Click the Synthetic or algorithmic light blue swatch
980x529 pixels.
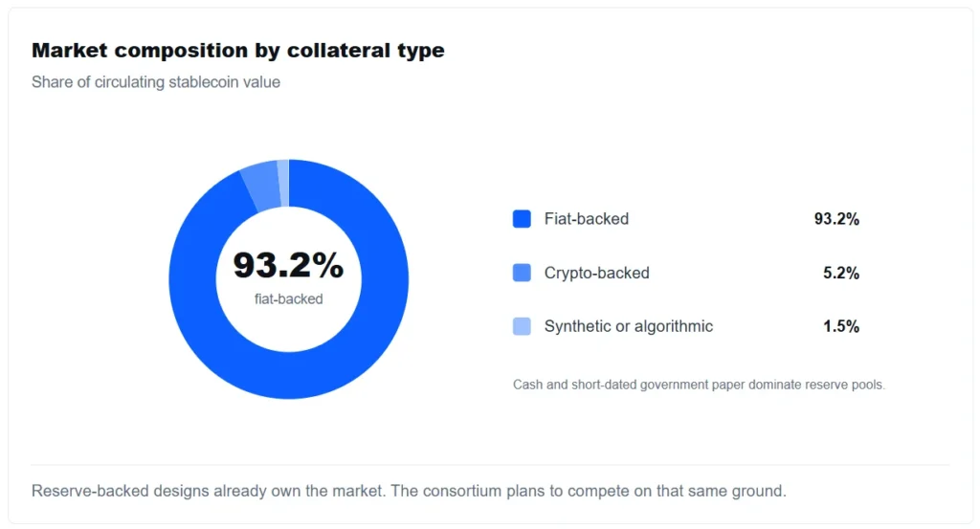pyautogui.click(x=522, y=326)
